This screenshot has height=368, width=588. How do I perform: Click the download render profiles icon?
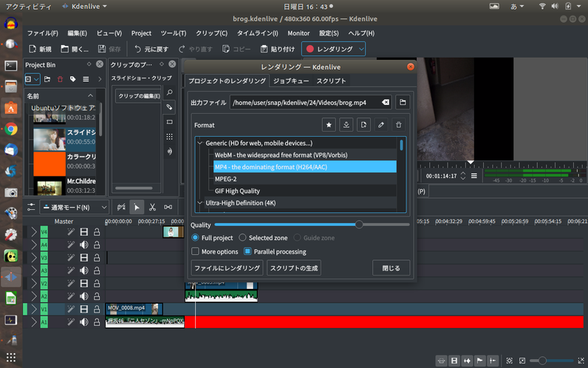tap(346, 125)
